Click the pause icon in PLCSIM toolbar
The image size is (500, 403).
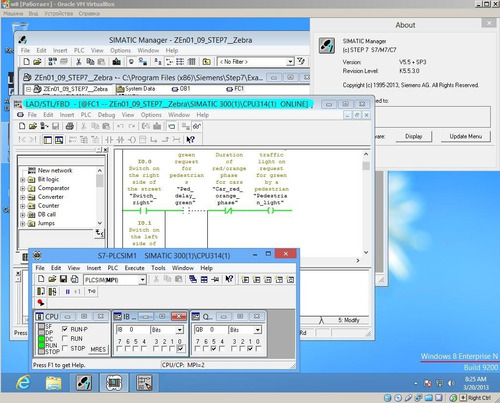(x=68, y=292)
